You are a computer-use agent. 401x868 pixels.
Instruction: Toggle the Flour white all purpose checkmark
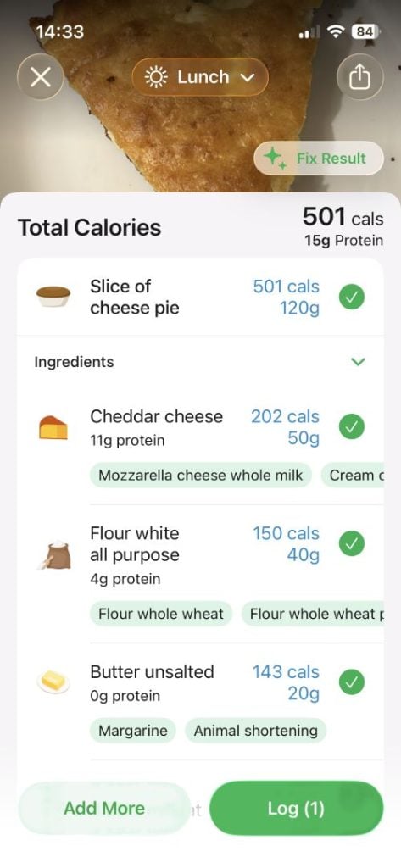point(352,544)
